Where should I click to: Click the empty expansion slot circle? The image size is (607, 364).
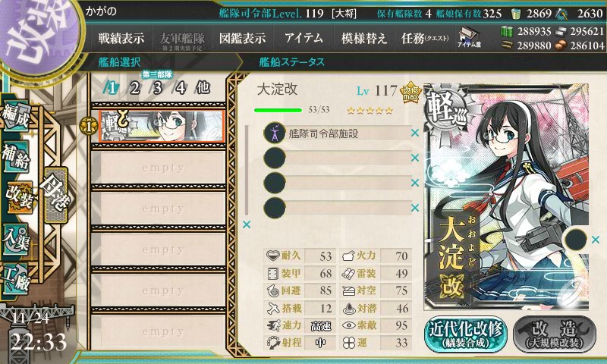pyautogui.click(x=576, y=240)
